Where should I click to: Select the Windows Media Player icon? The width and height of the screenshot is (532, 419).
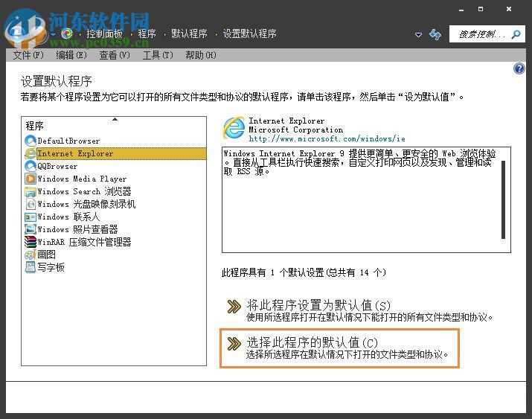(30, 179)
